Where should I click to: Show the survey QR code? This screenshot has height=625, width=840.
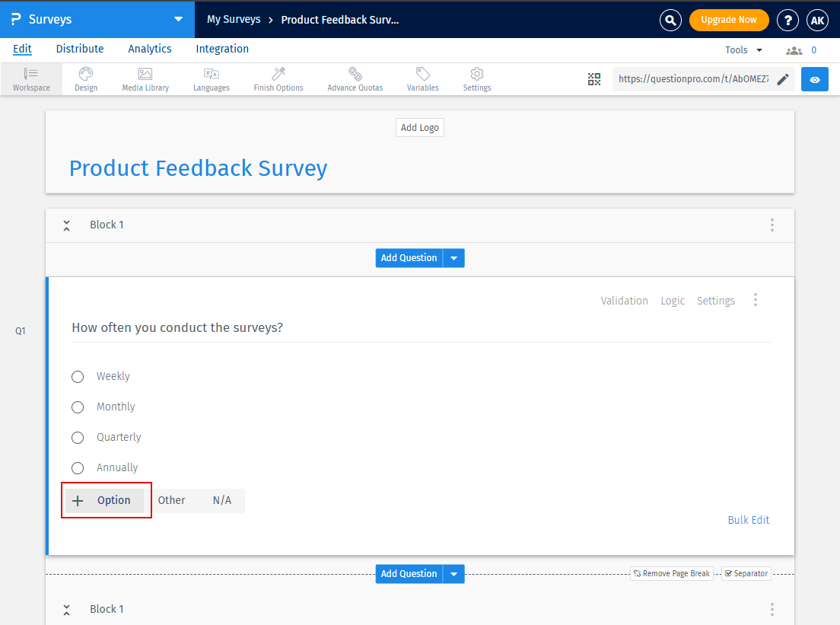(594, 79)
